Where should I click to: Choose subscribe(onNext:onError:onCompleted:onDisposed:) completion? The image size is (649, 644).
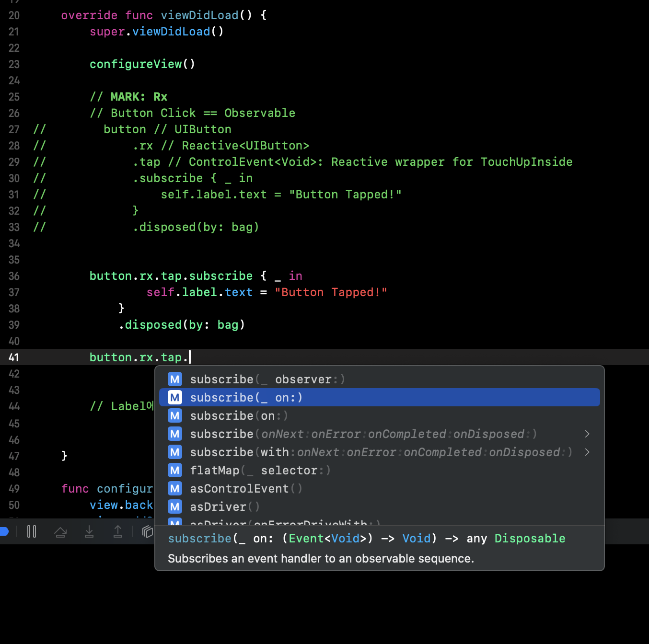[x=380, y=434]
